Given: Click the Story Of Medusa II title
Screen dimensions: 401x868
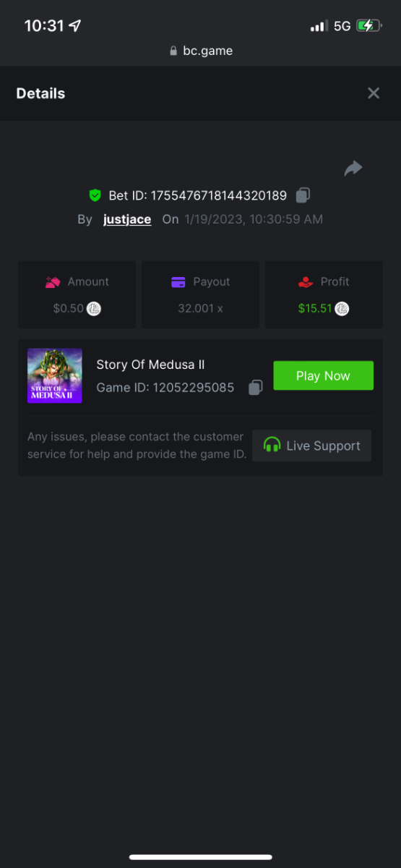Looking at the screenshot, I should [x=150, y=365].
